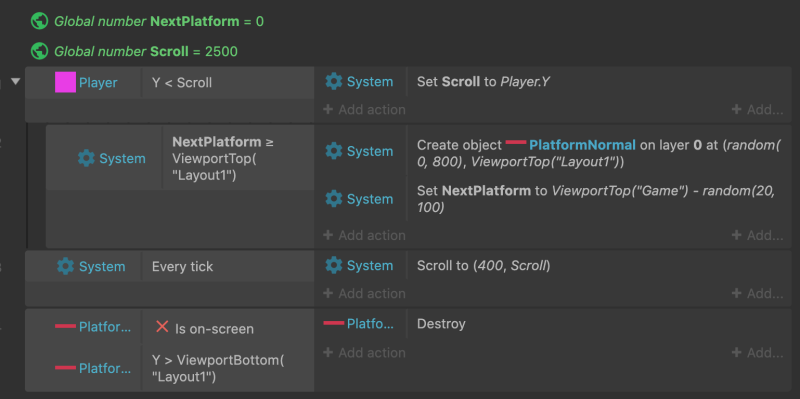800x399 pixels.
Task: Click System gear icon in NextPlatform condition
Action: coord(86,159)
